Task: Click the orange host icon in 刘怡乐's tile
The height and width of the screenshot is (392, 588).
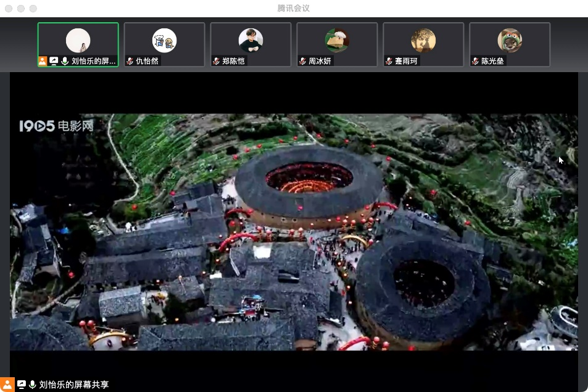Action: click(43, 61)
